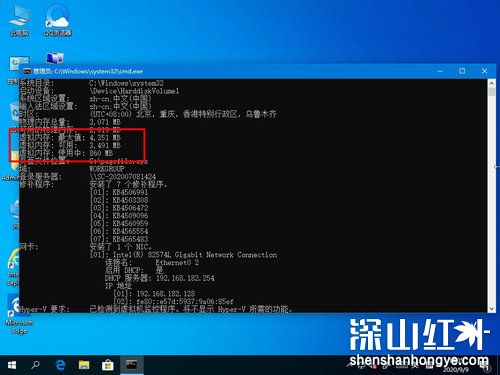Click the \\SC-202007081424 logon server text
This screenshot has height=375, width=500.
point(122,176)
